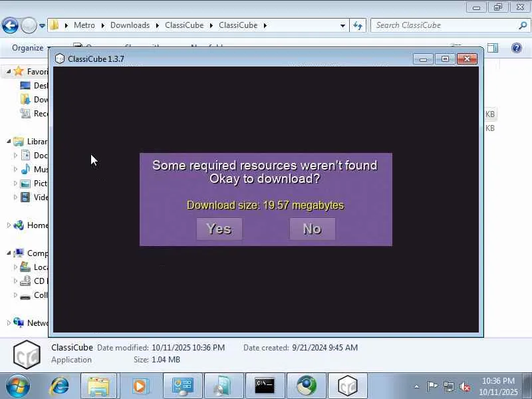Click the date modified value 10/11/2025

188,348
